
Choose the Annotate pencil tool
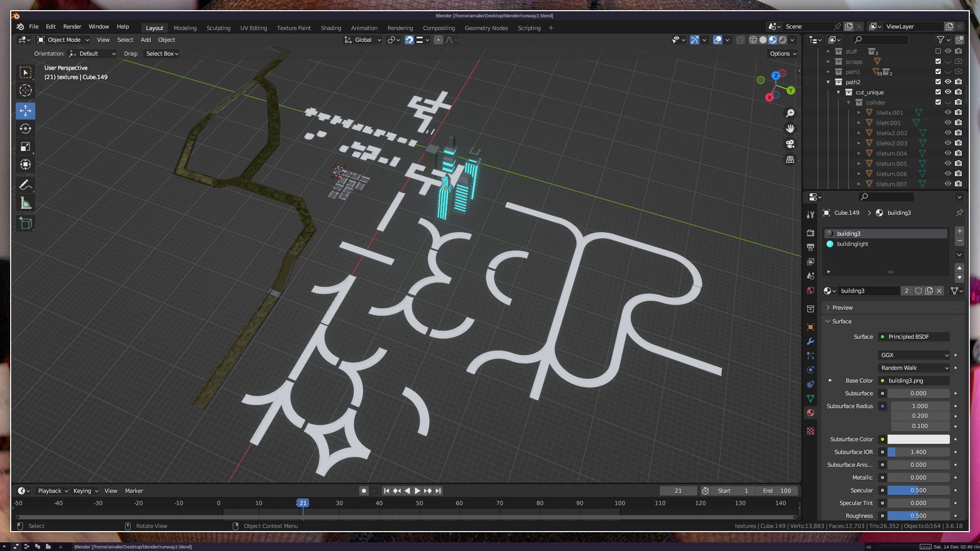(x=26, y=185)
